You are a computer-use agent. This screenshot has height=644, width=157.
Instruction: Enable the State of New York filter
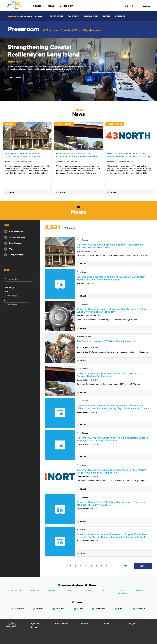tap(6, 237)
